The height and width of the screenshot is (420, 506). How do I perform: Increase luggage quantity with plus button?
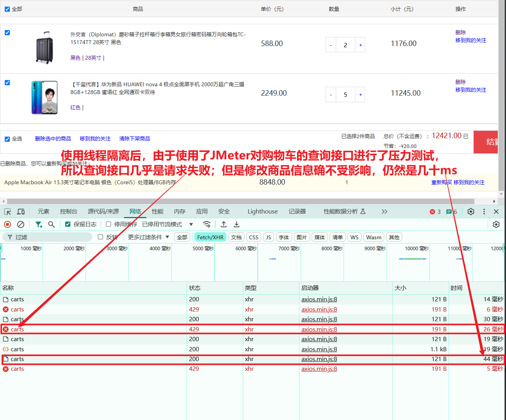(x=360, y=45)
